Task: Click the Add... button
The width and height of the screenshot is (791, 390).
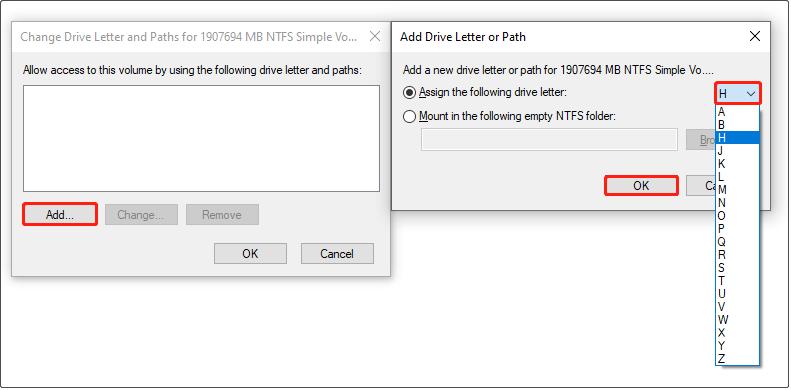Action: [x=60, y=214]
